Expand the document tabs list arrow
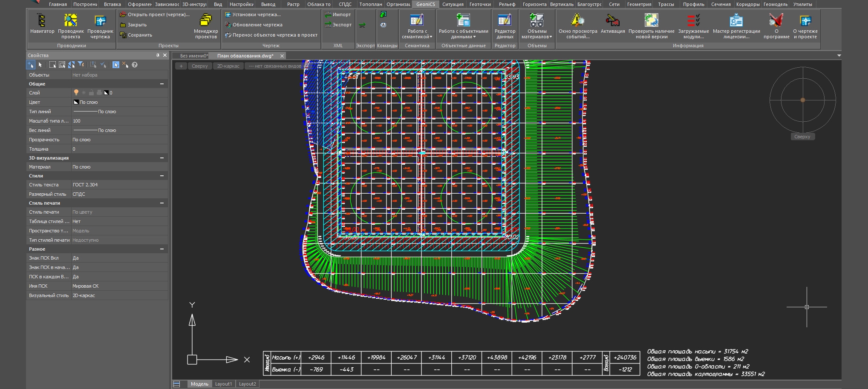The image size is (868, 389). [839, 56]
